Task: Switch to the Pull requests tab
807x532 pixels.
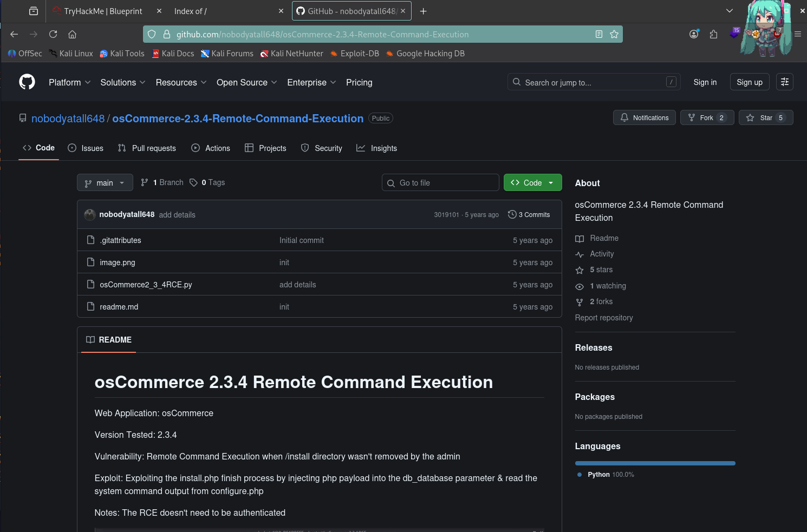Action: click(147, 148)
